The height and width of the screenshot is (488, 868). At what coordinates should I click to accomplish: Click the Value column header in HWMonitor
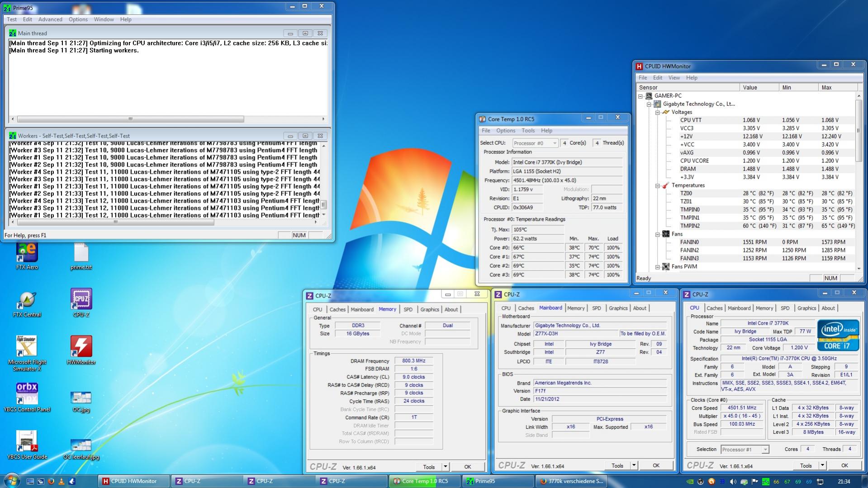pos(759,88)
